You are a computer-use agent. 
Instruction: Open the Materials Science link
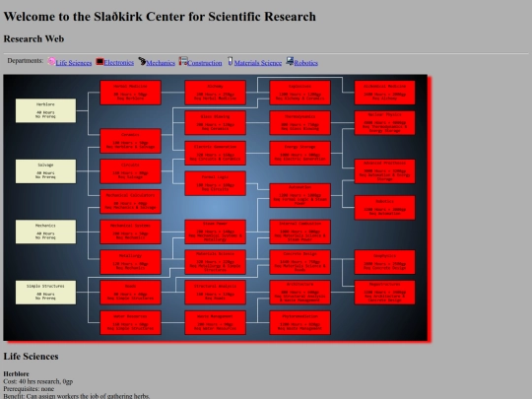point(258,63)
